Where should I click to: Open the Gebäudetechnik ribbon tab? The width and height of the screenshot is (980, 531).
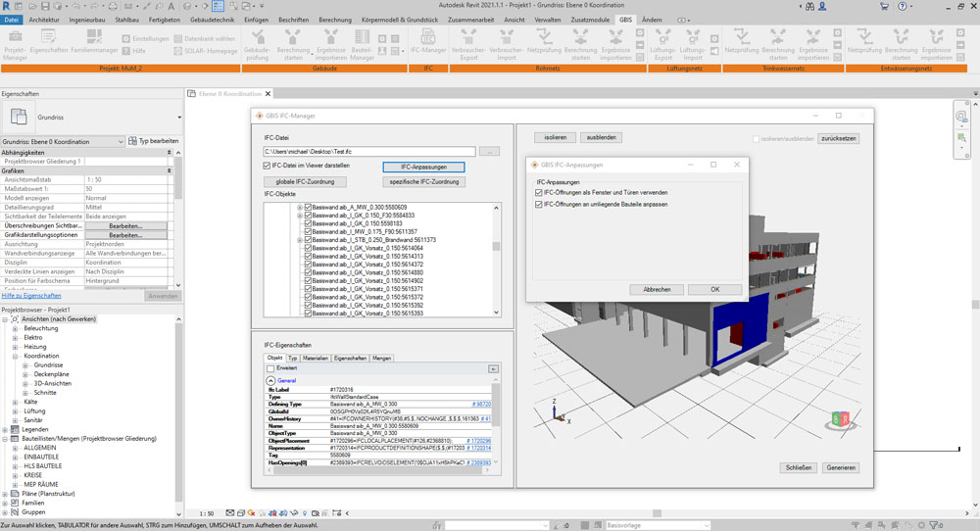212,20
